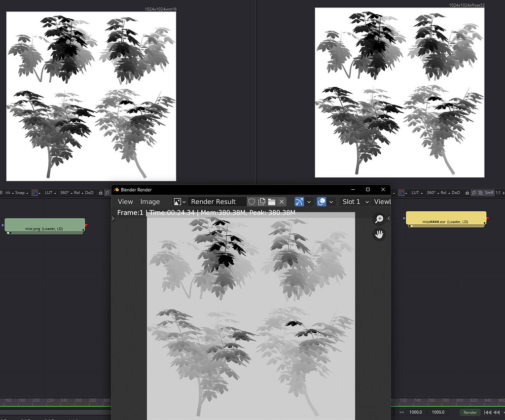Toggle DoD in the right viewer toolbar

456,192
